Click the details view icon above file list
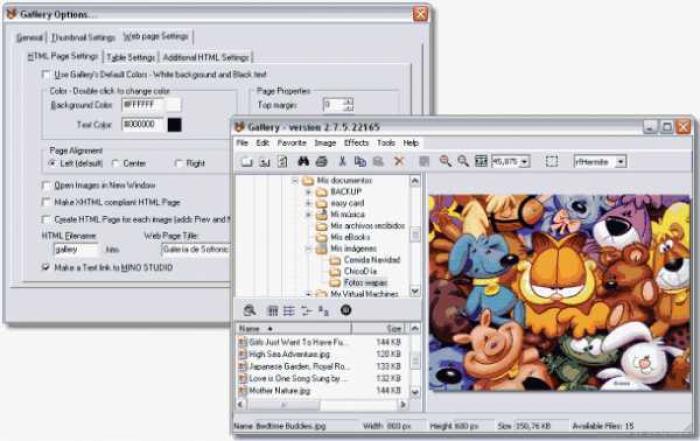This screenshot has height=441, width=700. pyautogui.click(x=306, y=311)
